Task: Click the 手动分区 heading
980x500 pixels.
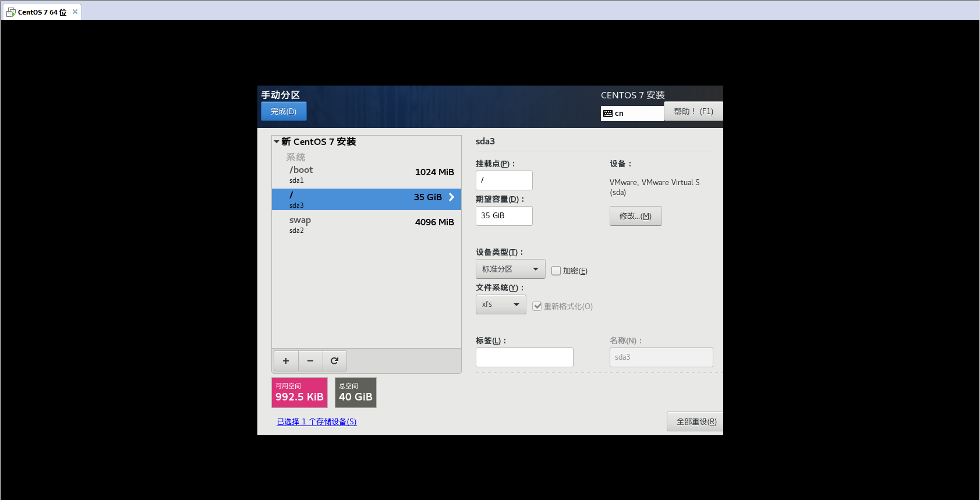Action: click(x=280, y=95)
